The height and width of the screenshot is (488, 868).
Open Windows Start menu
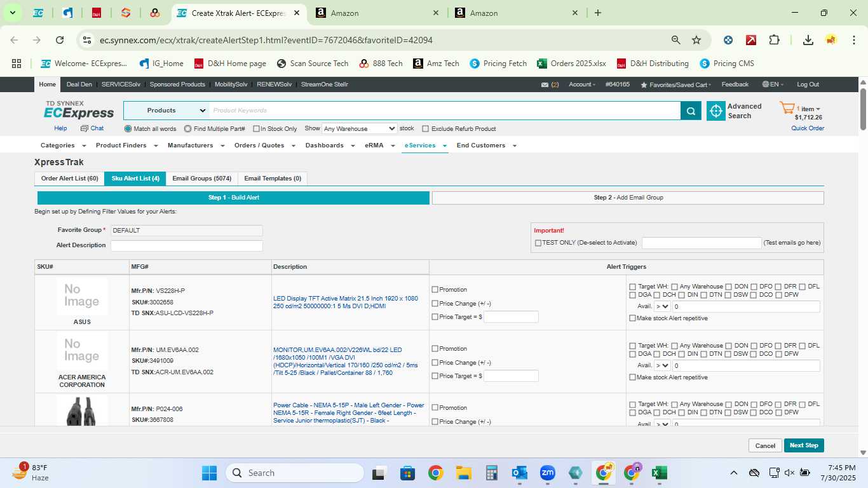(209, 473)
